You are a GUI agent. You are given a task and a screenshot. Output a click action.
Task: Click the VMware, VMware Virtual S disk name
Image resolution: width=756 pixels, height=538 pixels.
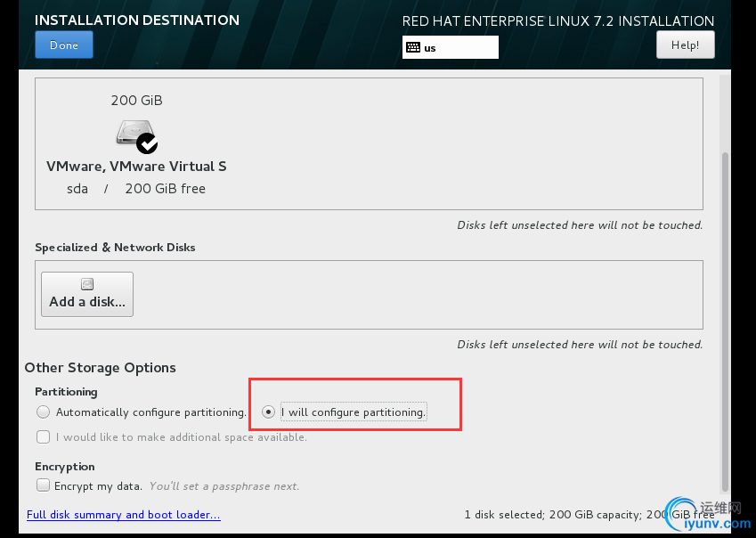pyautogui.click(x=136, y=167)
